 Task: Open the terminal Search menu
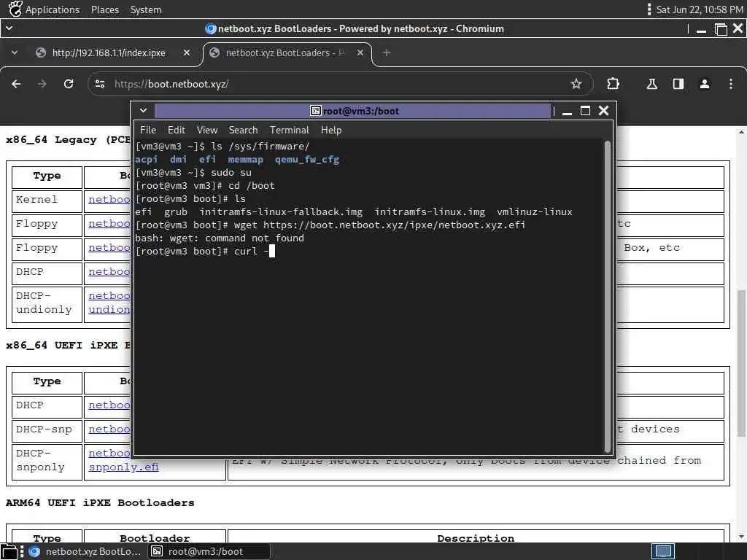tap(243, 130)
